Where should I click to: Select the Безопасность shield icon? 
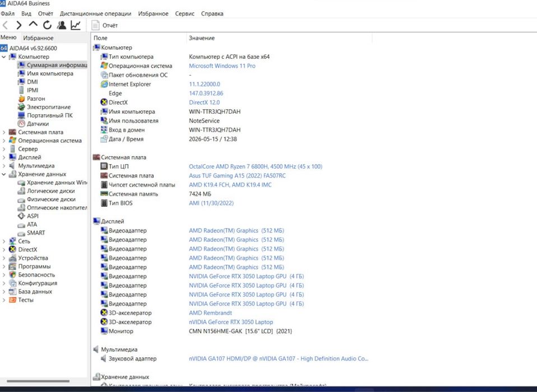pyautogui.click(x=12, y=274)
